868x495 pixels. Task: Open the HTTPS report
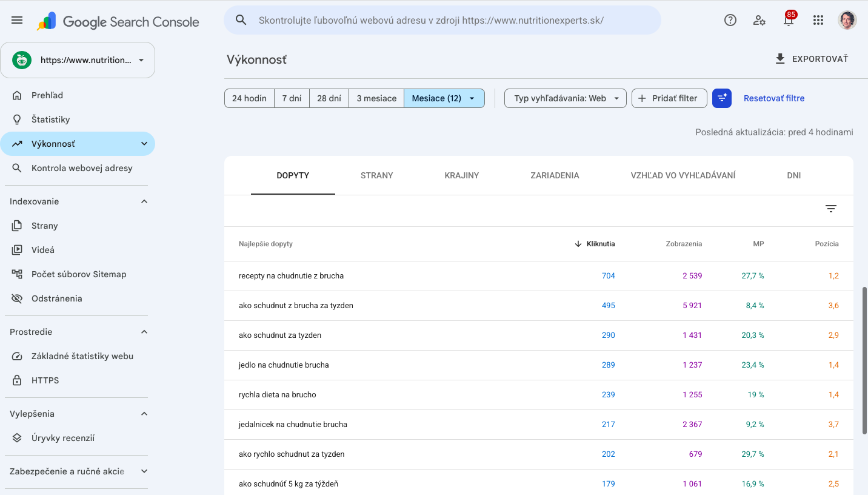(x=78, y=380)
